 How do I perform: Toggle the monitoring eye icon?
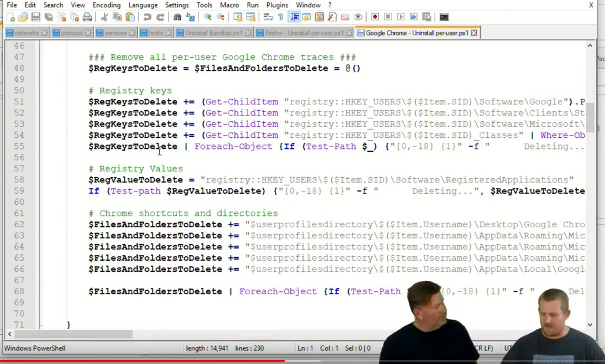point(358,17)
